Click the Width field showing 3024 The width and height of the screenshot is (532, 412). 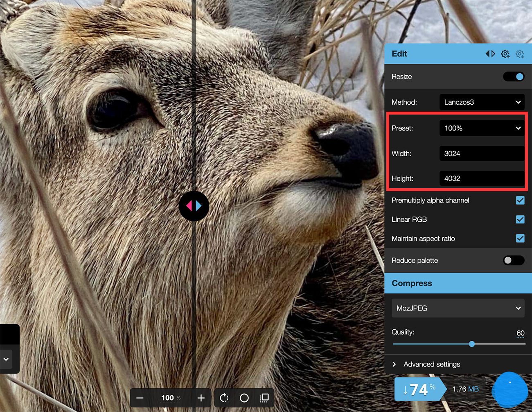[482, 153]
